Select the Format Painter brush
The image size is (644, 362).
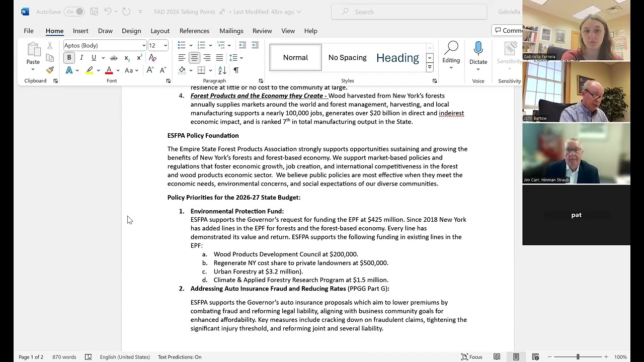tap(50, 70)
